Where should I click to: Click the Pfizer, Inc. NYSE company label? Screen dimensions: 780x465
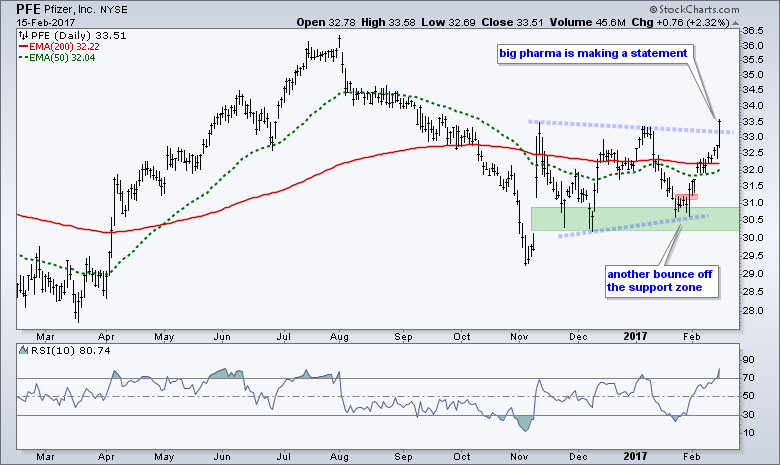pyautogui.click(x=86, y=9)
